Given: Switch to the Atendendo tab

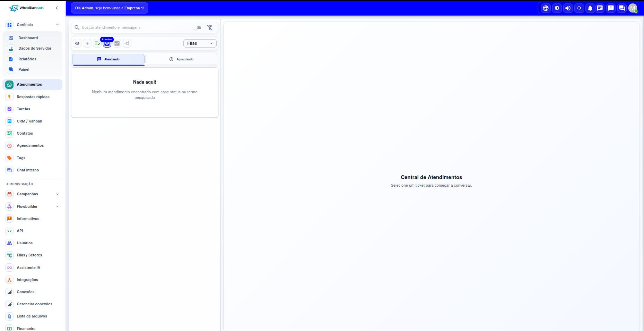Looking at the screenshot, I should coord(108,59).
